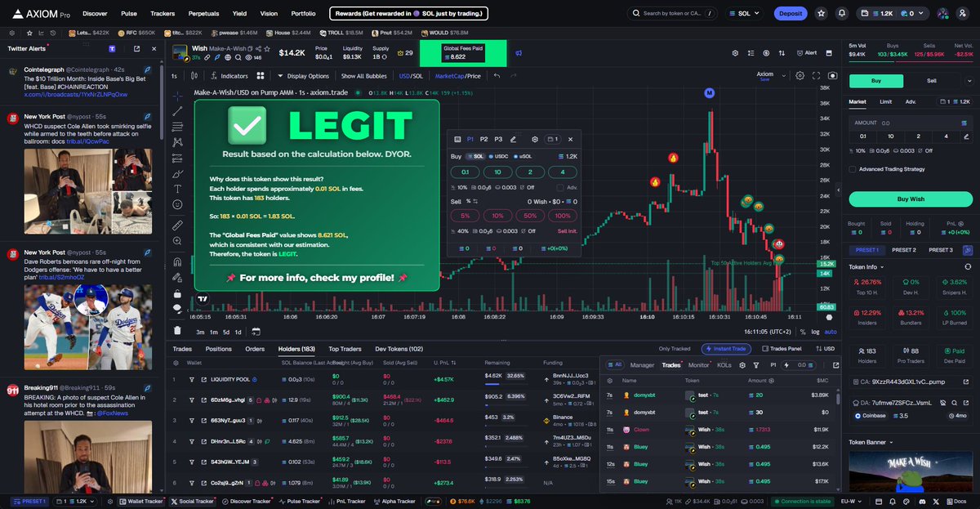Image resolution: width=980 pixels, height=509 pixels.
Task: Switch to Top Traders tab
Action: [345, 349]
